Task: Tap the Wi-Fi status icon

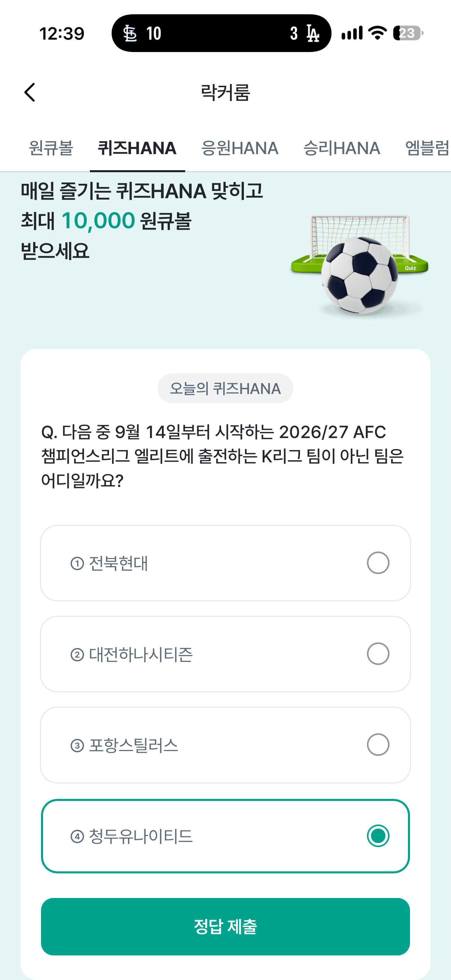Action: 378,33
